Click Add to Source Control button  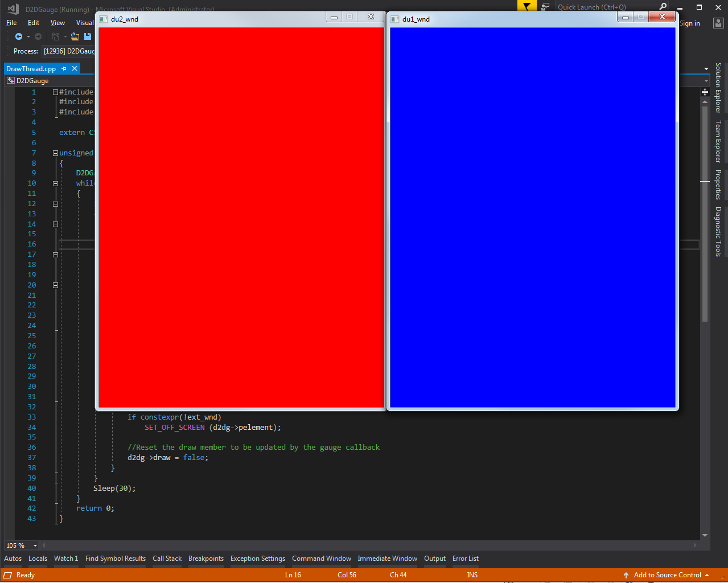pos(667,575)
